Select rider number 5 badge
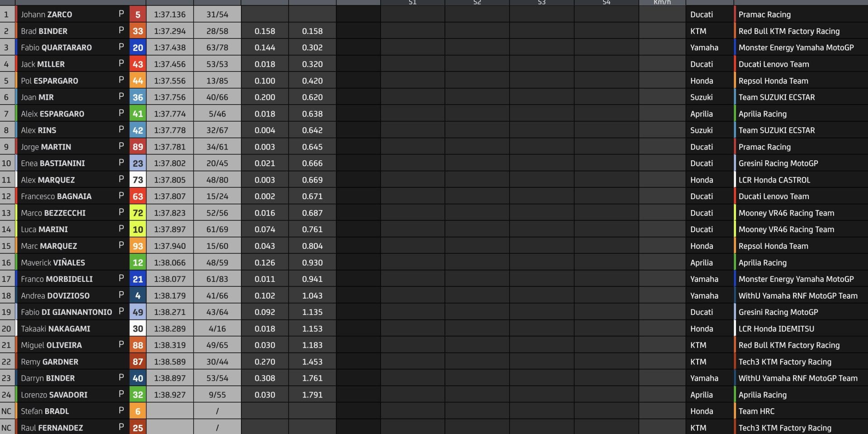Viewport: 868px width, 434px height. (x=137, y=14)
